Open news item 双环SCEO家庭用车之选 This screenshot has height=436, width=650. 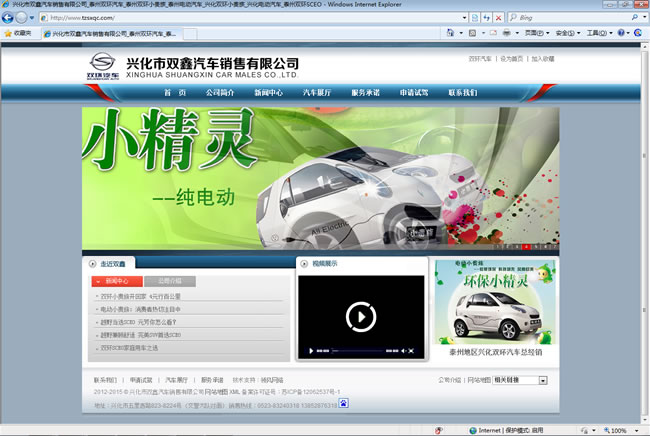(129, 348)
